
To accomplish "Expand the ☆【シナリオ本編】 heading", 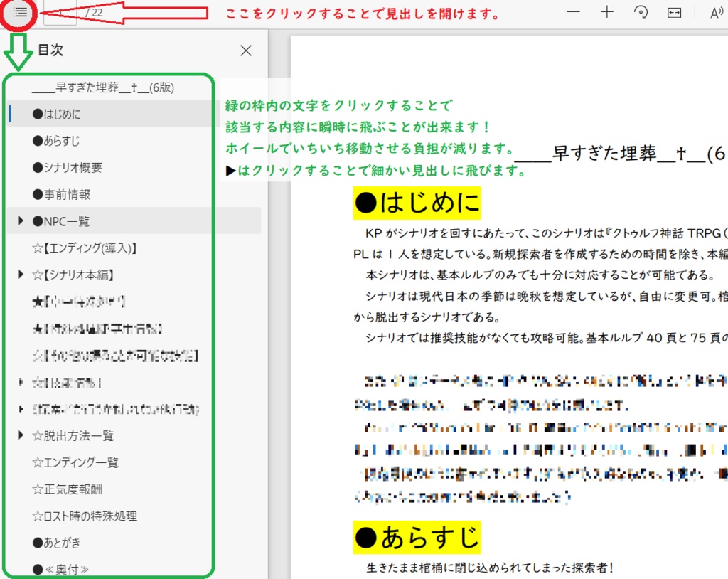I will (x=21, y=275).
